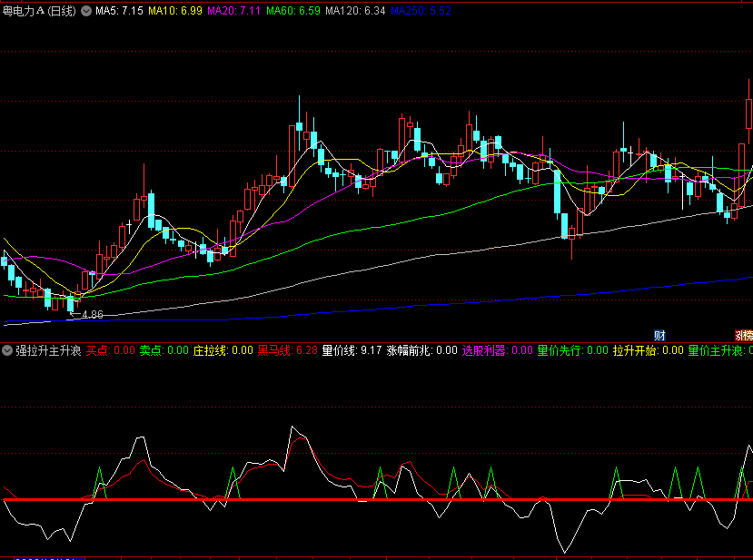This screenshot has width=753, height=560.
Task: Click the 财 financial marker on the chart
Action: [x=659, y=336]
